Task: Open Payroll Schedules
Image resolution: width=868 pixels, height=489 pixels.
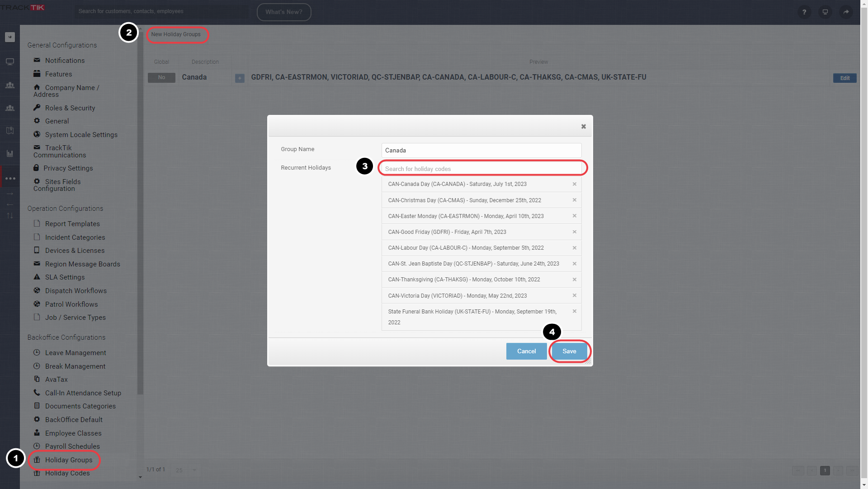Action: click(72, 446)
